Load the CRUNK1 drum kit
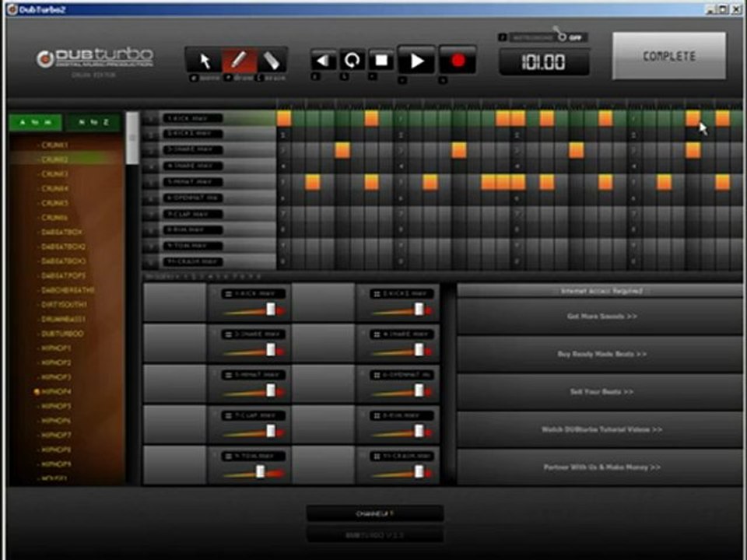The image size is (747, 560). click(x=54, y=145)
